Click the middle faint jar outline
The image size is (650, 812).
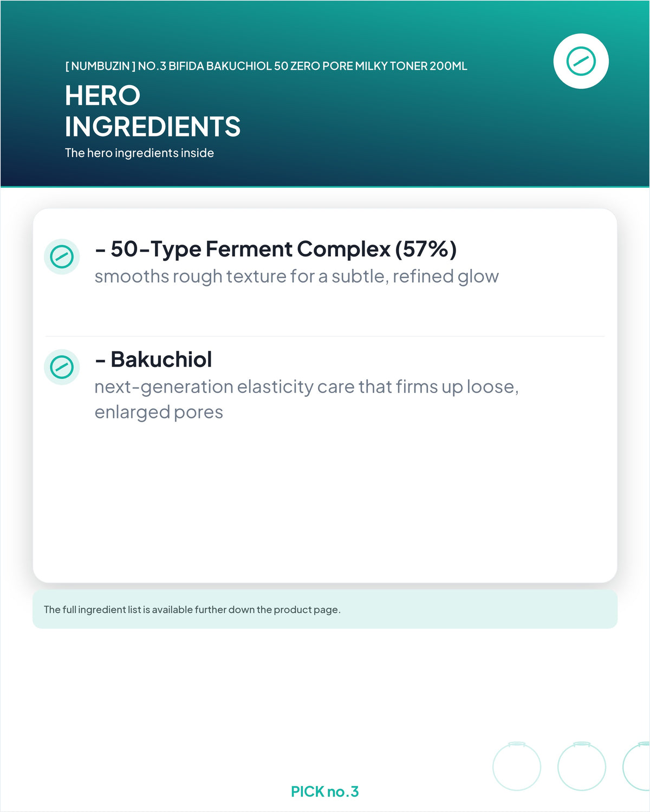(x=582, y=766)
